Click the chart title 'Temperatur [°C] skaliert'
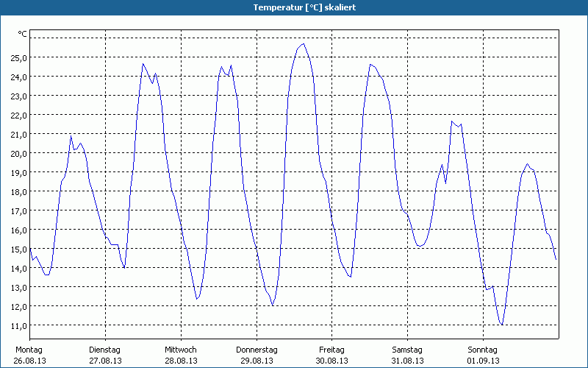588x368 pixels. pyautogui.click(x=294, y=7)
